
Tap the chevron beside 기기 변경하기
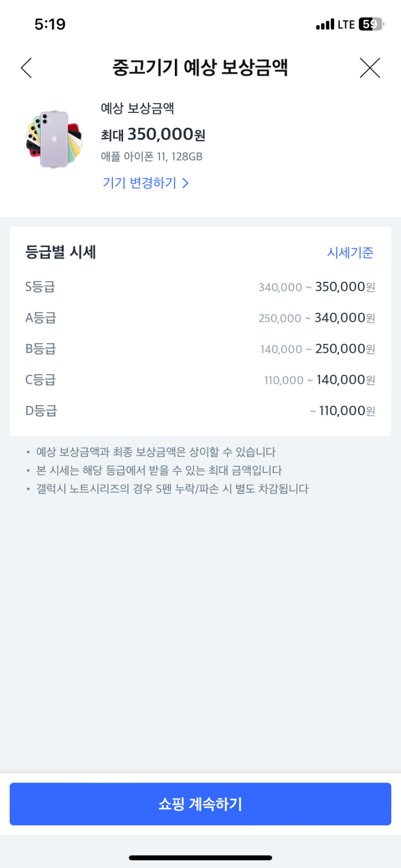[186, 183]
